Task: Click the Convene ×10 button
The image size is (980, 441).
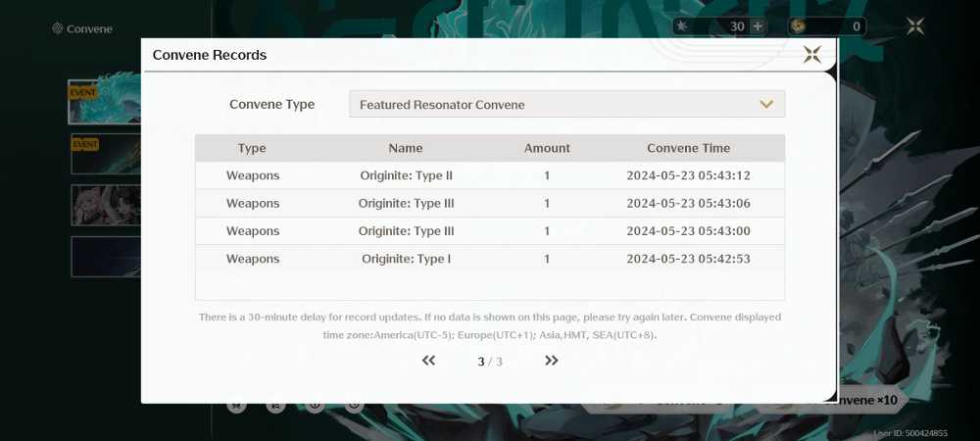Action: [865, 400]
